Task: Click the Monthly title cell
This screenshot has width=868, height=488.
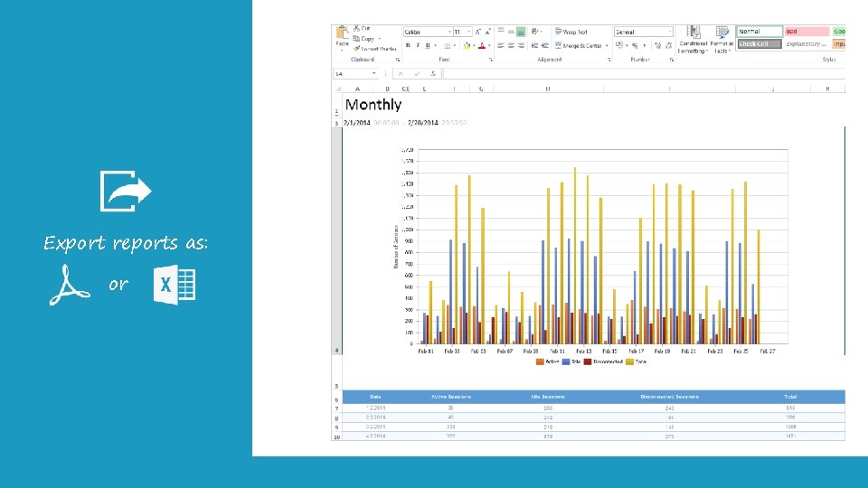Action: pyautogui.click(x=373, y=105)
